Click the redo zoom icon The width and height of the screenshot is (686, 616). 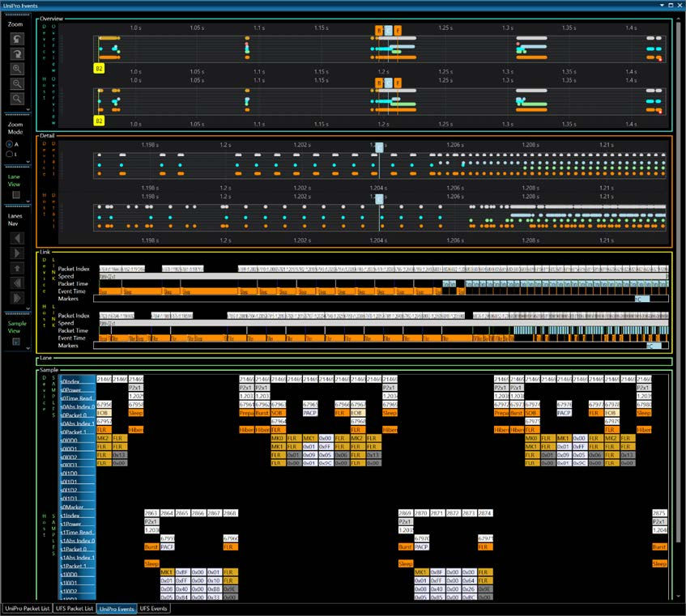(x=17, y=54)
